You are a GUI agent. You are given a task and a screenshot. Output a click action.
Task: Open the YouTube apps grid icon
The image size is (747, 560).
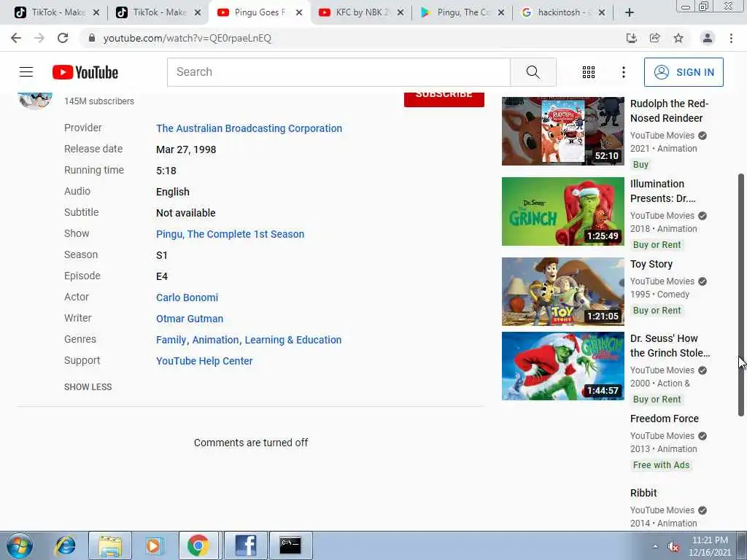pyautogui.click(x=589, y=72)
